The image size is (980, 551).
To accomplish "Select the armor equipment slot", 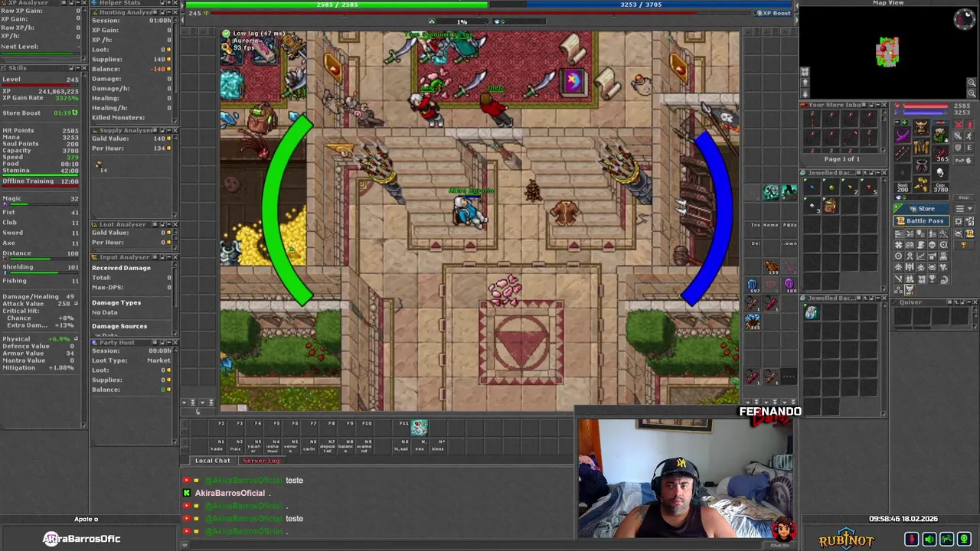I will 922,147.
